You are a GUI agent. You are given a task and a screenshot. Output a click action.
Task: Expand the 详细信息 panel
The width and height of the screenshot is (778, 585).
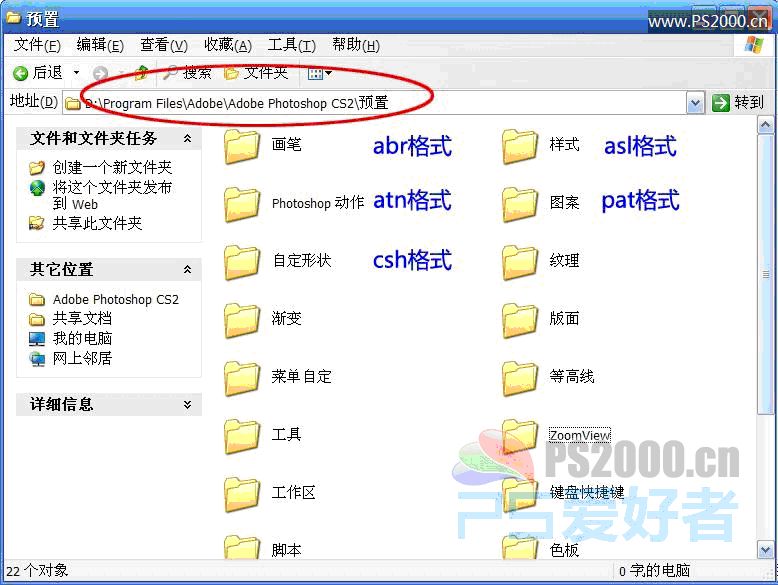[x=188, y=404]
